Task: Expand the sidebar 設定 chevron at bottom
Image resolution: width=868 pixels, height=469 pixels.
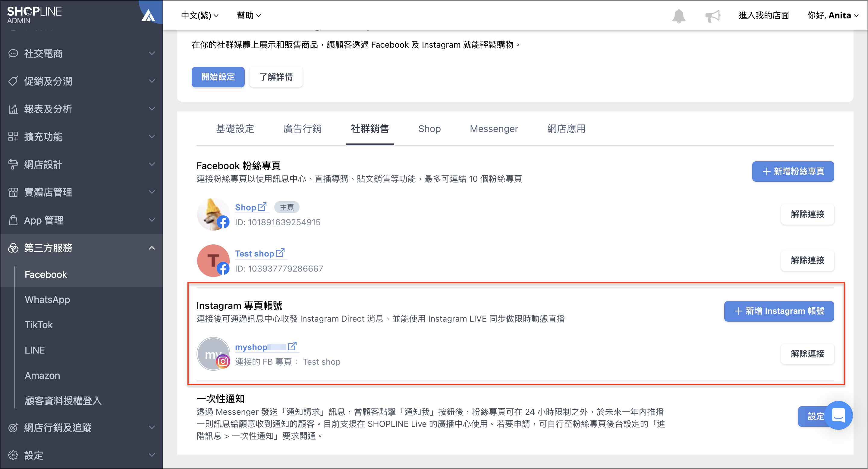Action: coord(152,455)
